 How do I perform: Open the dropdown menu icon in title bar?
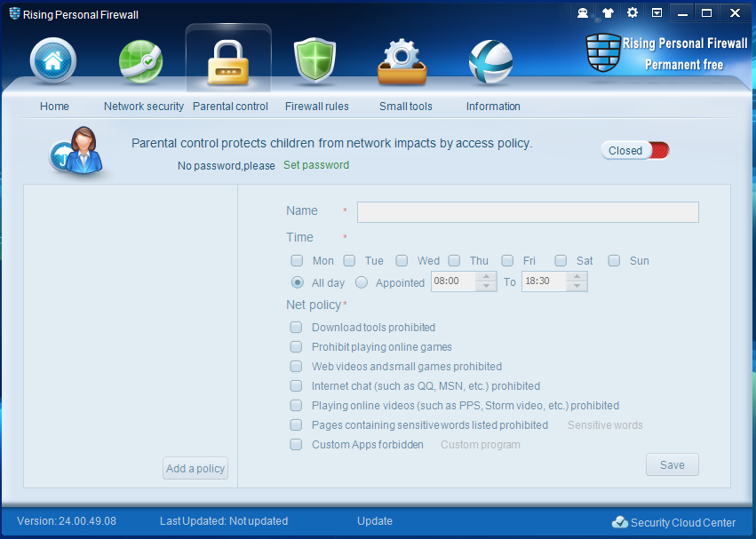click(x=657, y=12)
